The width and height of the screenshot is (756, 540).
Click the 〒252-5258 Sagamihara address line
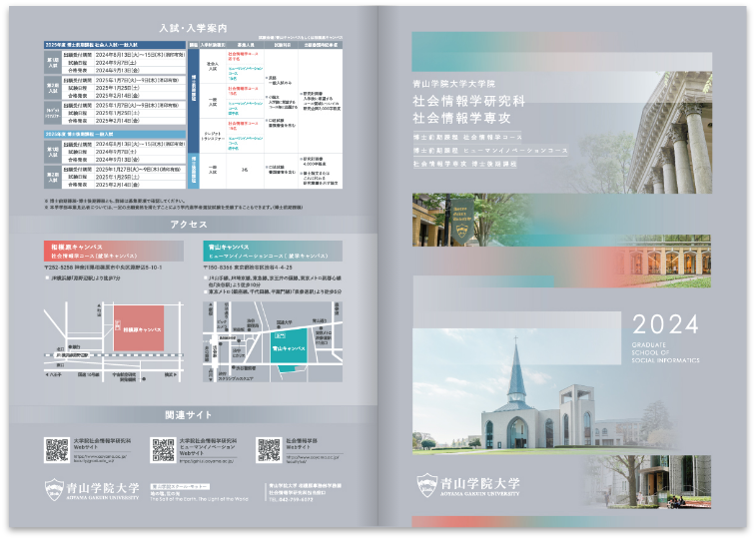[x=103, y=268]
